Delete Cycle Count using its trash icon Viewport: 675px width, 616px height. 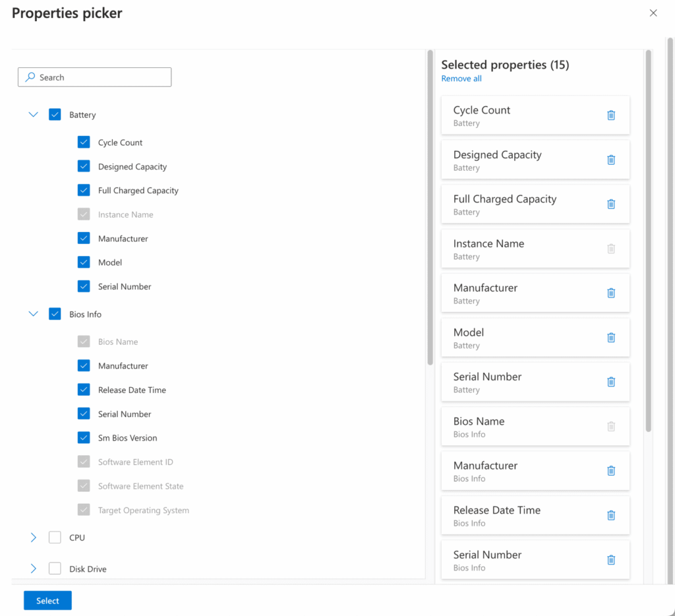tap(611, 114)
